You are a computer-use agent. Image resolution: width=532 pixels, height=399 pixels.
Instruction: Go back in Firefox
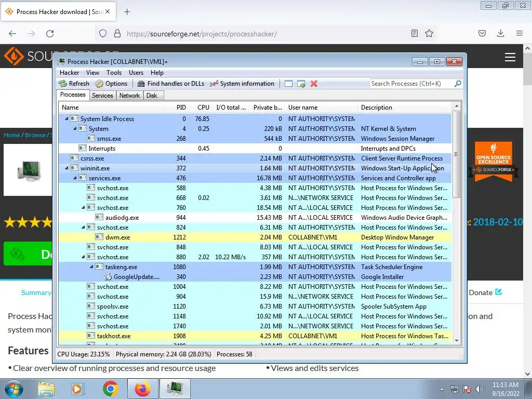point(12,34)
